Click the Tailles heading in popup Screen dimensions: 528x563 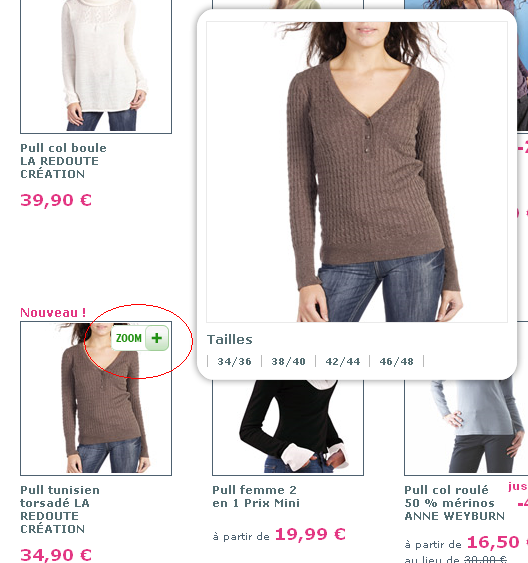tap(230, 339)
